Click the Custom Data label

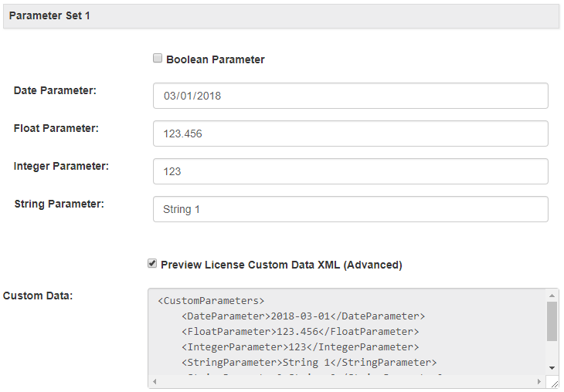click(x=38, y=296)
